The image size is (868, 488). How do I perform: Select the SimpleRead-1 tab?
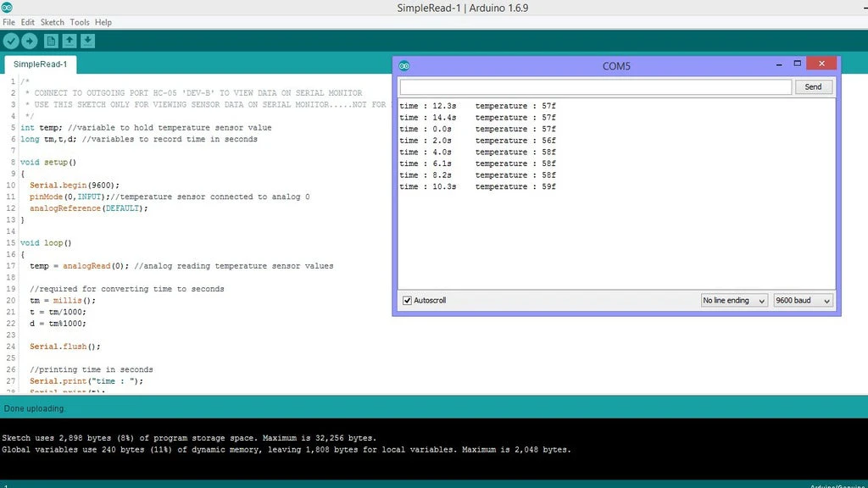(41, 64)
